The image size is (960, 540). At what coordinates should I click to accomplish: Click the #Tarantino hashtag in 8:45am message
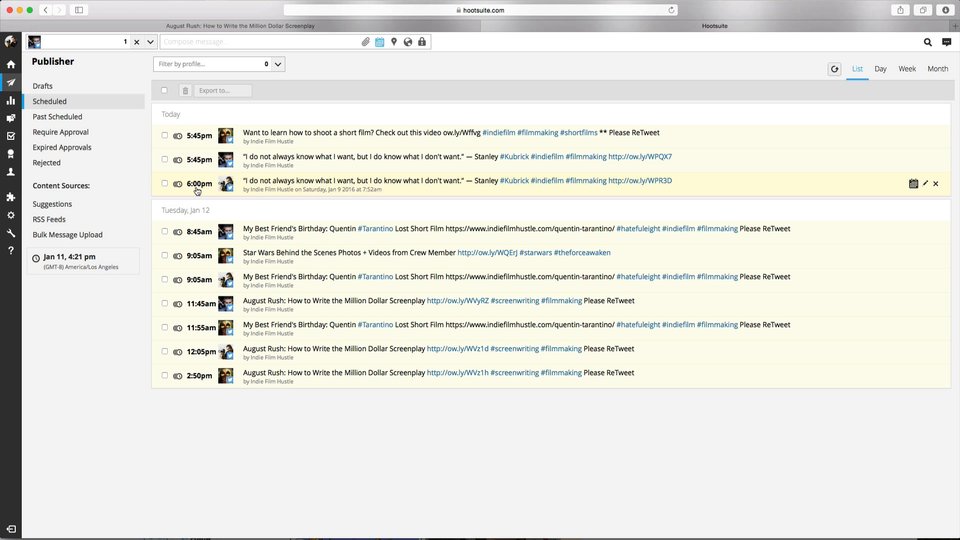pyautogui.click(x=375, y=228)
